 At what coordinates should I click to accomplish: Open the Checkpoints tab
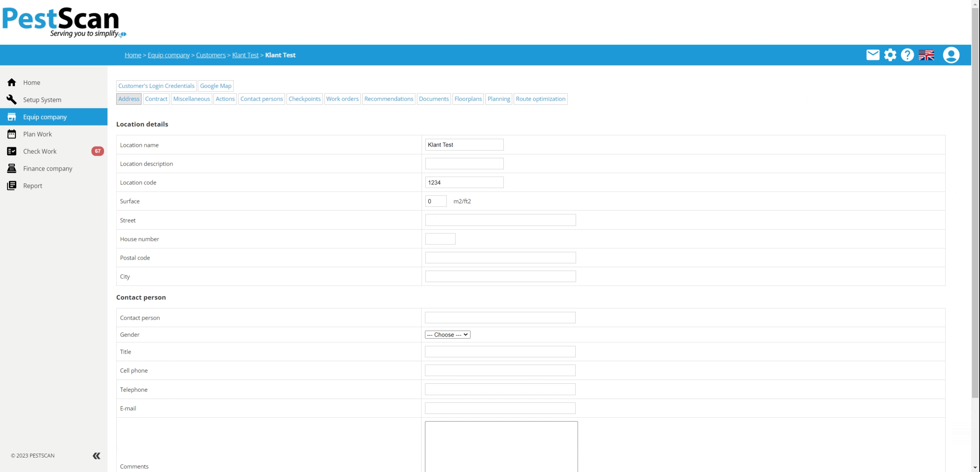click(304, 99)
